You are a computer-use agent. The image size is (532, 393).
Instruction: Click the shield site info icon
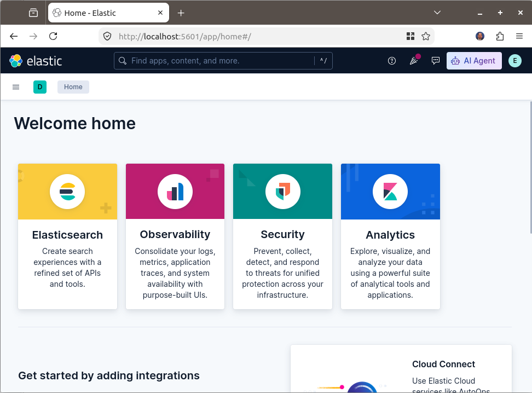pyautogui.click(x=107, y=36)
